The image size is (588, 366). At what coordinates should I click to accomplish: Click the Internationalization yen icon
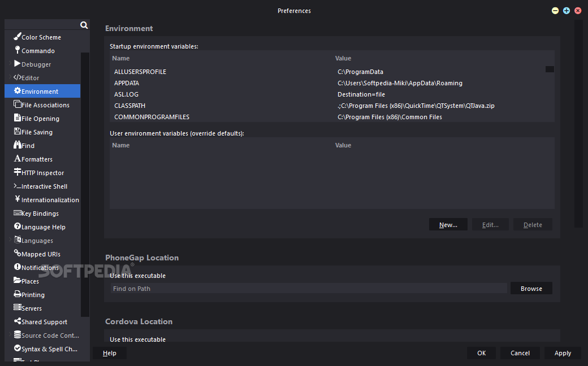coord(18,199)
